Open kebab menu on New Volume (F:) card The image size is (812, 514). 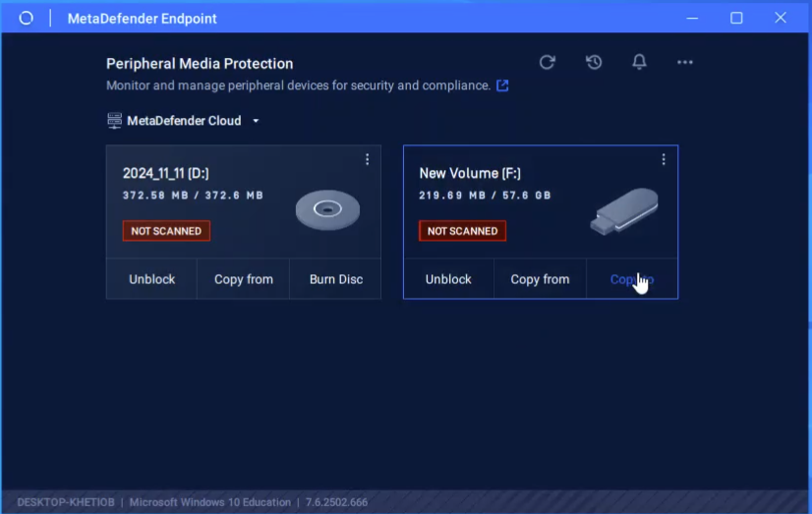click(664, 159)
